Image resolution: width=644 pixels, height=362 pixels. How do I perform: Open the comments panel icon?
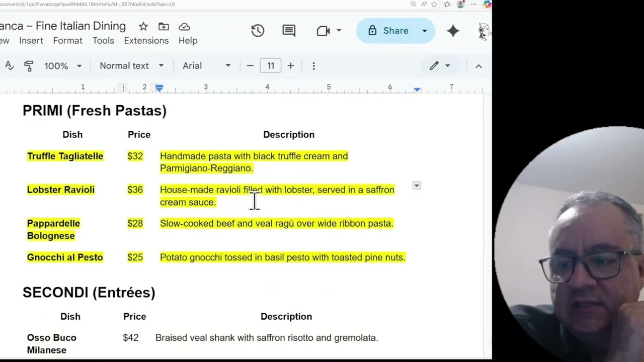click(x=289, y=31)
